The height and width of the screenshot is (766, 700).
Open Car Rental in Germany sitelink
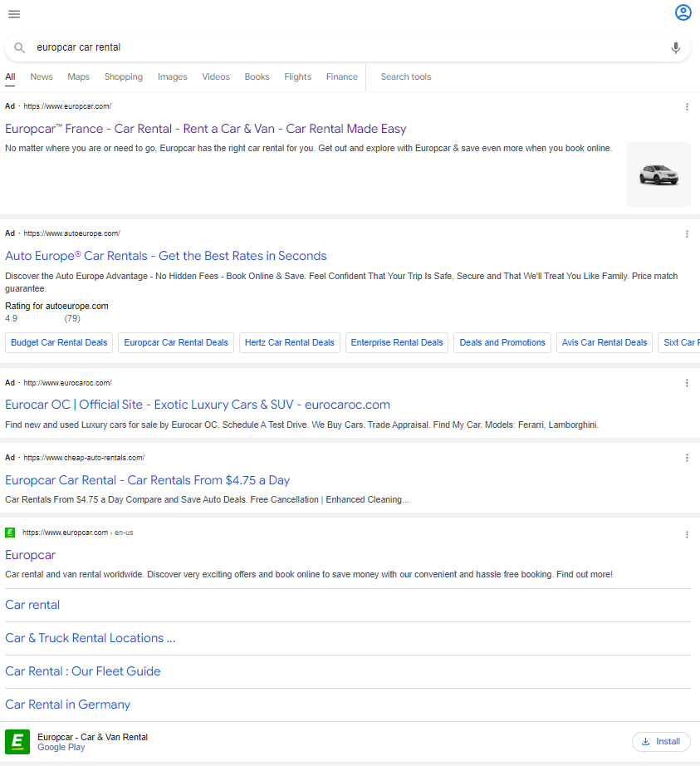pos(68,705)
